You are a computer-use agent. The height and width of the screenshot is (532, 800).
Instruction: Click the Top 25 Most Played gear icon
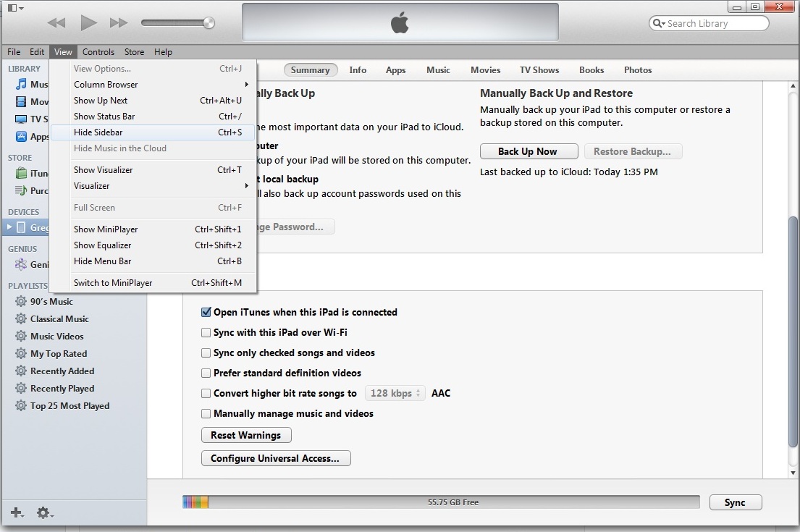coord(21,405)
